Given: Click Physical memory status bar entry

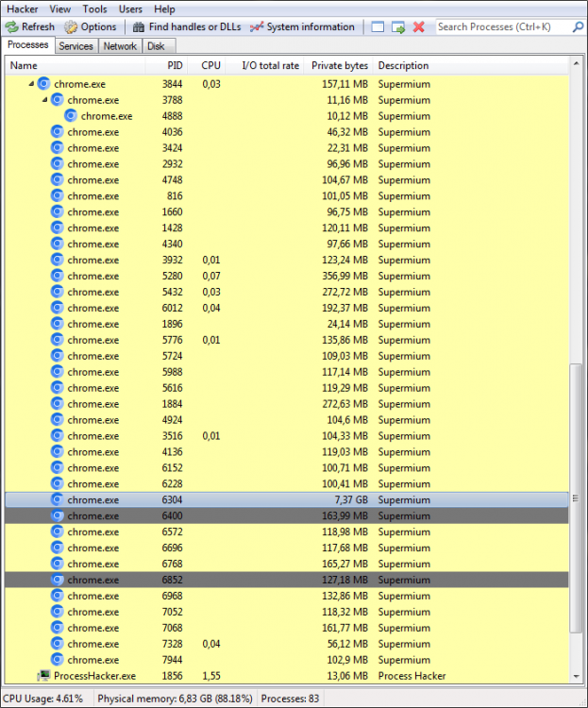Looking at the screenshot, I should click(175, 699).
